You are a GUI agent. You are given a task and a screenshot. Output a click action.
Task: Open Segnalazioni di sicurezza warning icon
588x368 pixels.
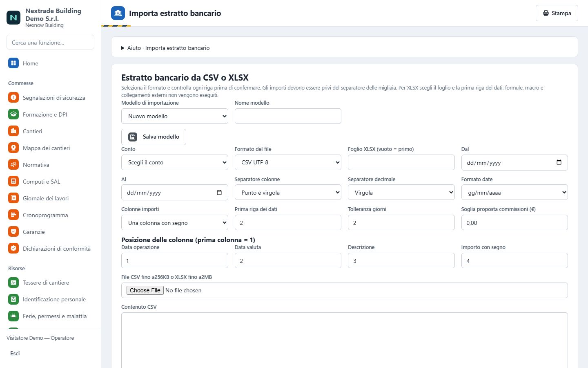(13, 97)
